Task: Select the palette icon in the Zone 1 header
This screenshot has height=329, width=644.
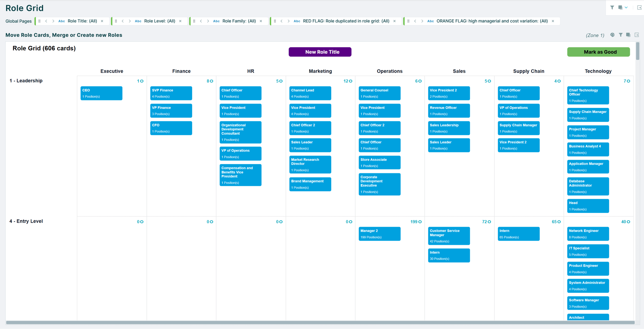Action: [x=612, y=35]
